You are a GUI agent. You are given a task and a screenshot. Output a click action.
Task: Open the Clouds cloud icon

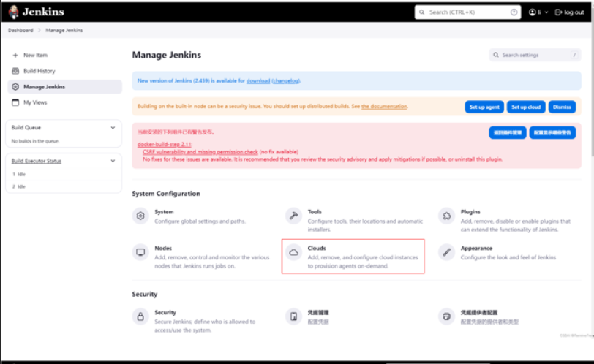[293, 252]
